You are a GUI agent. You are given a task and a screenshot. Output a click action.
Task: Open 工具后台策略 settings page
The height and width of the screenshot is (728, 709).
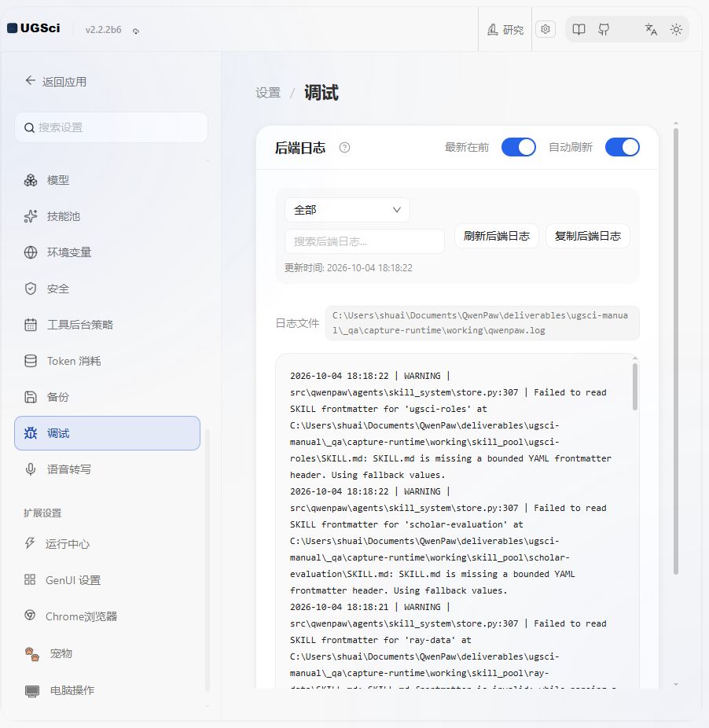click(x=107, y=325)
